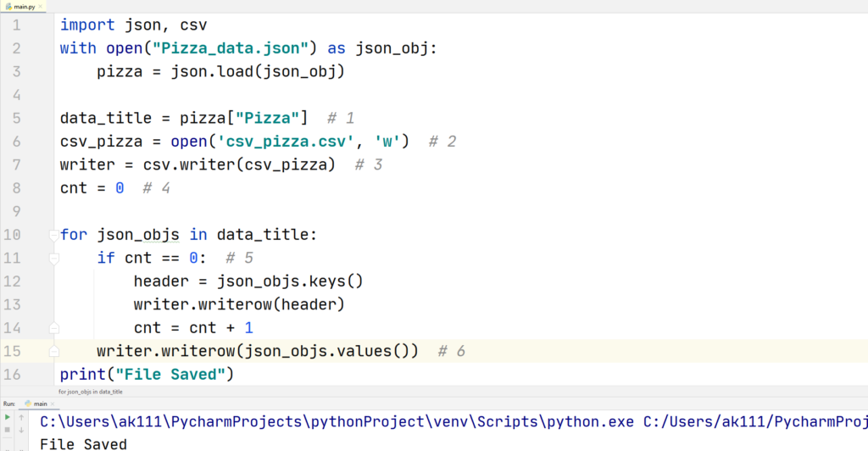Image resolution: width=868 pixels, height=451 pixels.
Task: Click the fold end marker at line 15
Action: [53, 352]
